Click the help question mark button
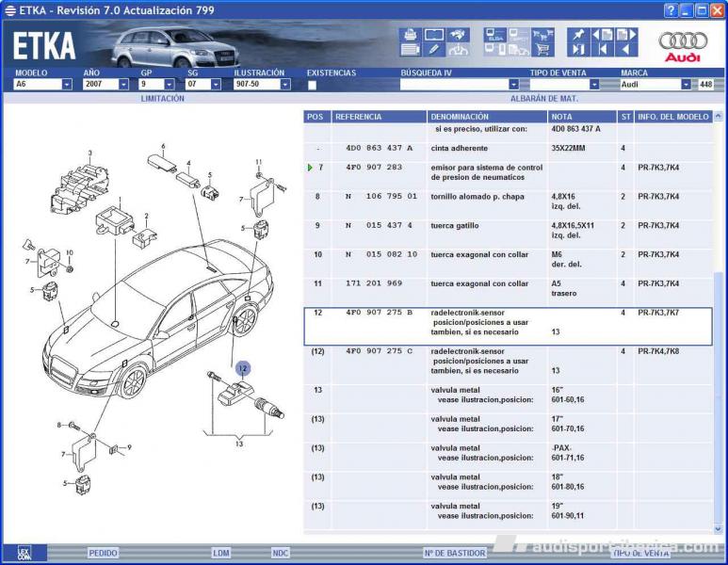This screenshot has height=565, width=728. (x=670, y=10)
